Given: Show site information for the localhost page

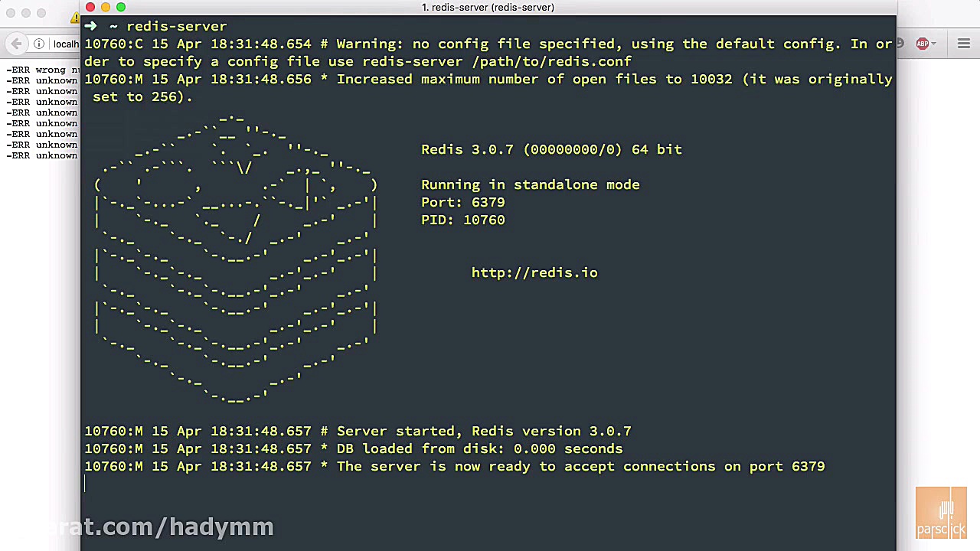Looking at the screenshot, I should [39, 44].
